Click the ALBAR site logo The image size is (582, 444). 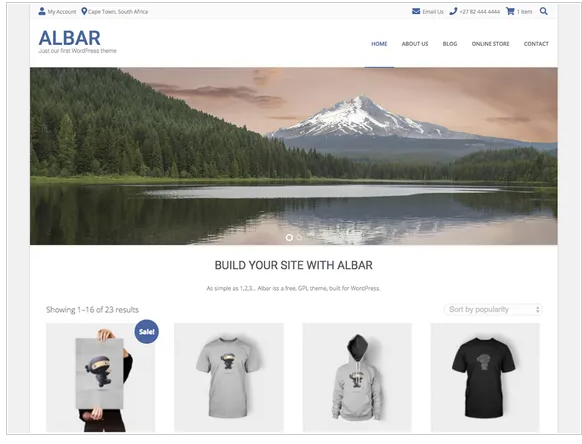[x=70, y=38]
